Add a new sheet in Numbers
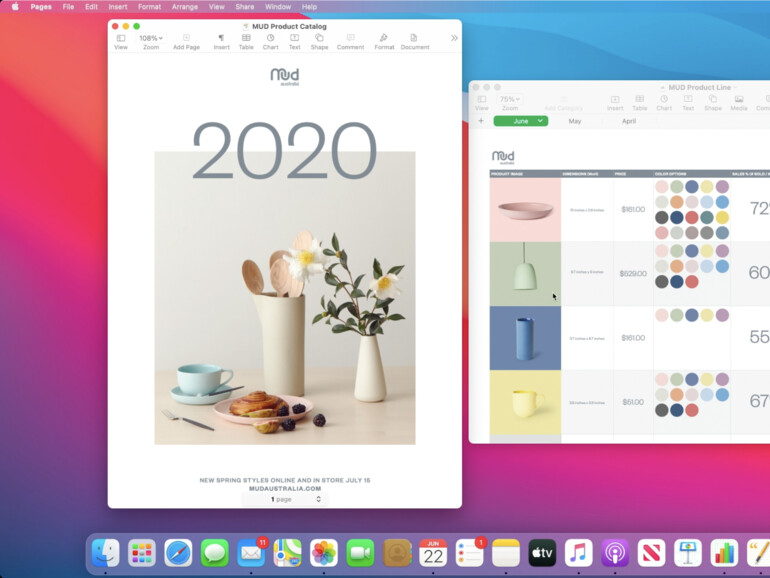 (481, 121)
